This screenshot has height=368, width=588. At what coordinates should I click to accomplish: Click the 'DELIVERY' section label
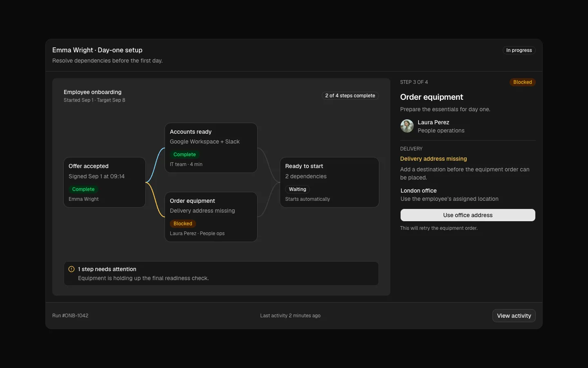[x=411, y=149]
